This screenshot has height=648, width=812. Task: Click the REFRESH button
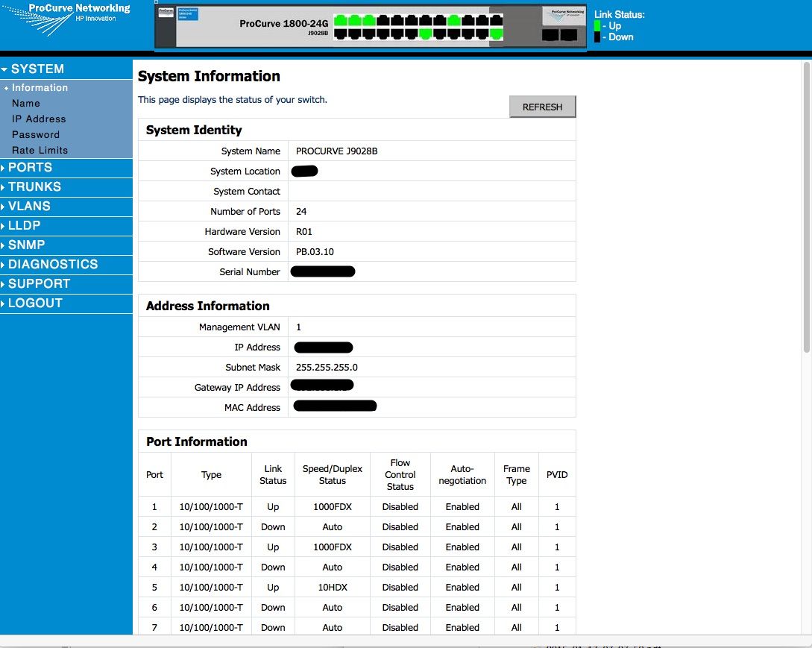click(x=542, y=107)
